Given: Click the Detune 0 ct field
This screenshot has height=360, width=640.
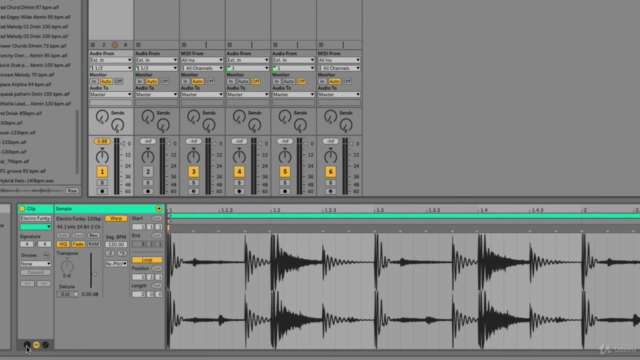Looking at the screenshot, I should pos(67,294).
